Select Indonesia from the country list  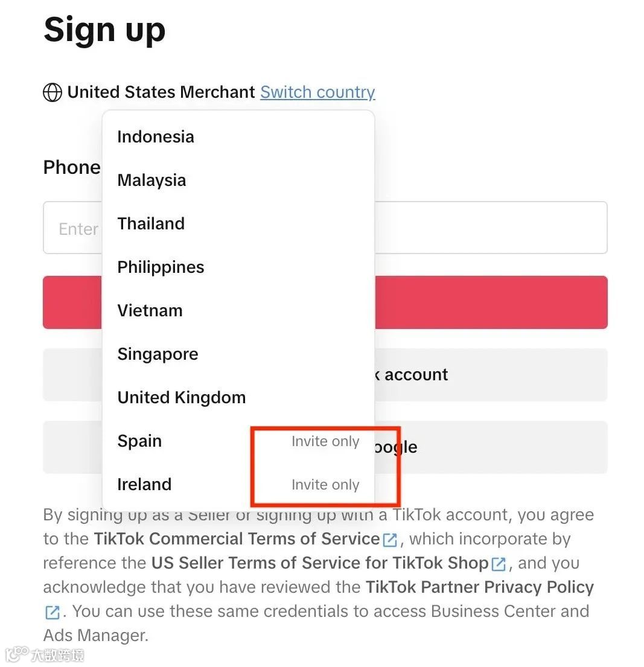(238, 137)
